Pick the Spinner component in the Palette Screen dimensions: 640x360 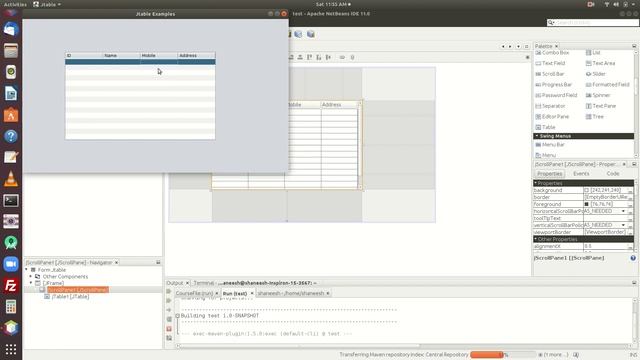tap(598, 95)
